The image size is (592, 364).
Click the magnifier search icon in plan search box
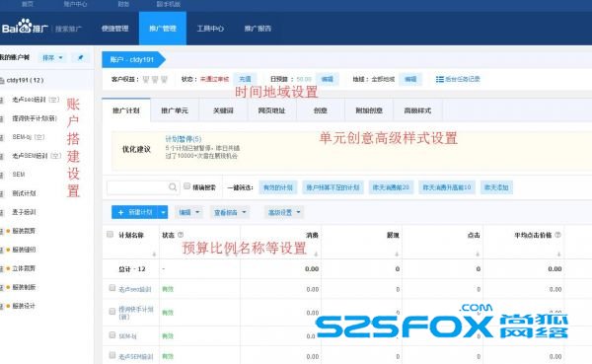pyautogui.click(x=173, y=187)
